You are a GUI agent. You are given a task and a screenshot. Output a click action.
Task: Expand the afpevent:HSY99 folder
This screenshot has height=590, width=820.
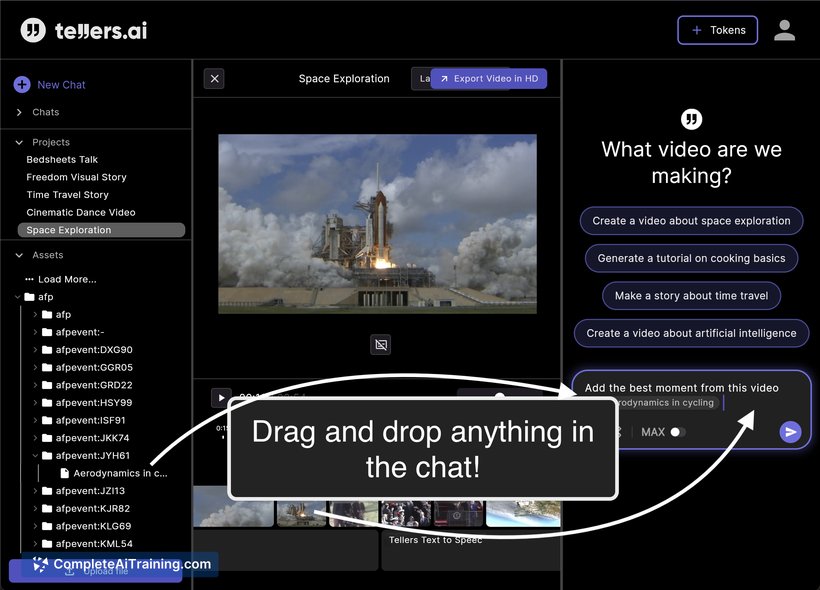[35, 403]
